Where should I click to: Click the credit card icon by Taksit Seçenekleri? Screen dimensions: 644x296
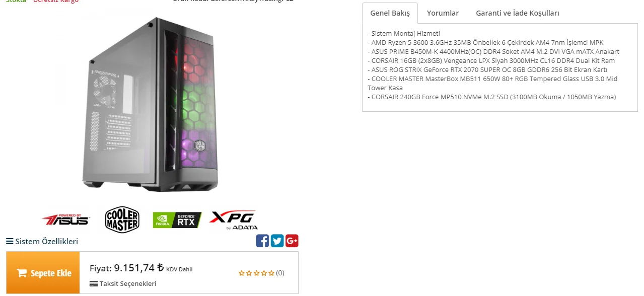94,283
